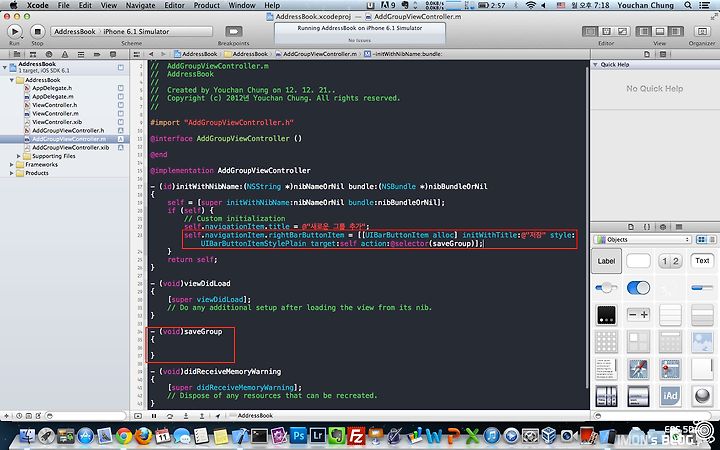
Task: Expand the Supporting Files group
Action: point(19,156)
